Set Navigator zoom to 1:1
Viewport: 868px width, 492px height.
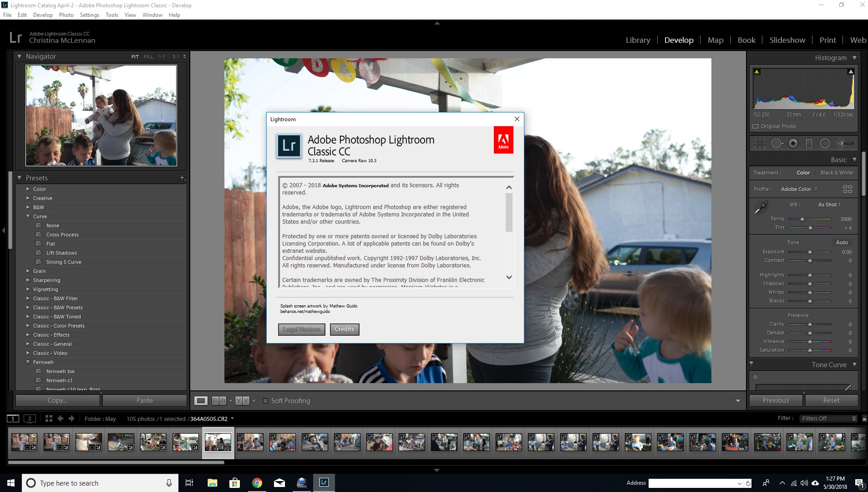pyautogui.click(x=162, y=57)
